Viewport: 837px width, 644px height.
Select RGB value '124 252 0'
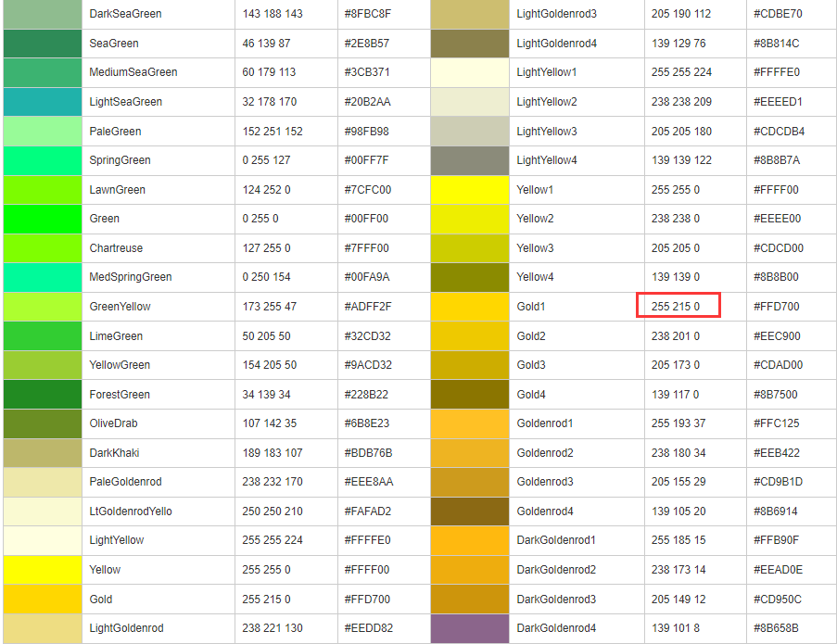pos(266,190)
